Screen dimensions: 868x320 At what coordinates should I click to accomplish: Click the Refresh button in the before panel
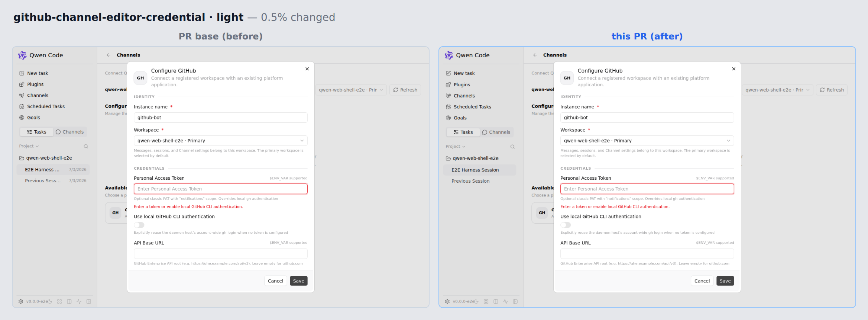pyautogui.click(x=405, y=90)
